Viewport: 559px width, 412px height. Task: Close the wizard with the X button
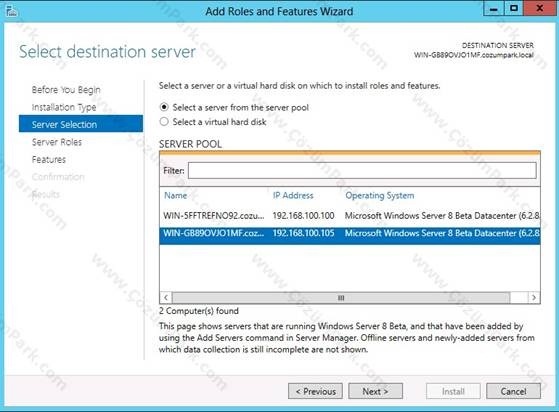pyautogui.click(x=540, y=9)
